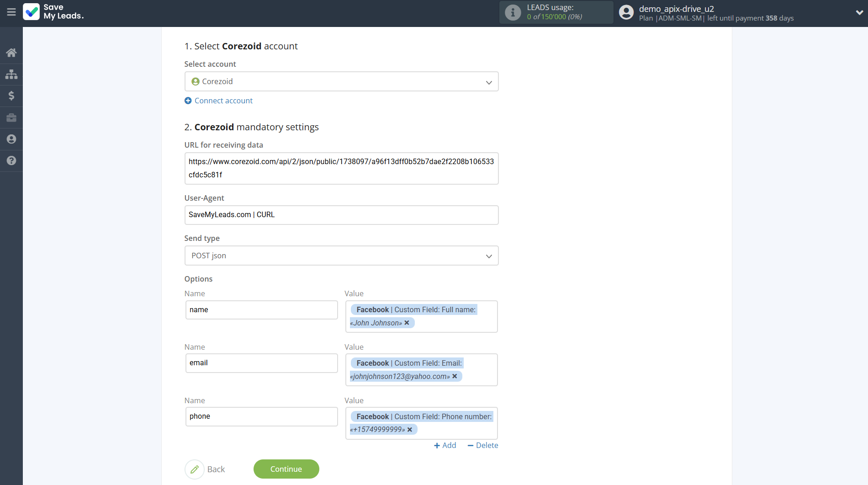Open the user profile sidebar icon
The width and height of the screenshot is (868, 485).
point(11,139)
